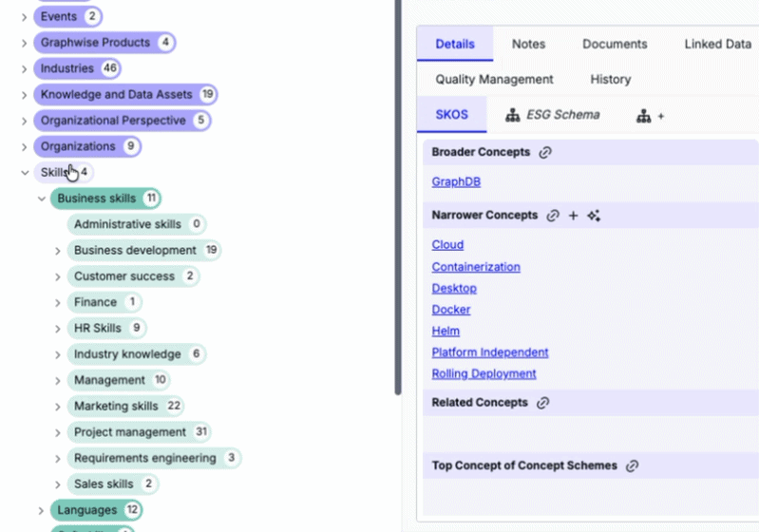Collapse the Business skills node
The image size is (759, 532).
(x=42, y=199)
